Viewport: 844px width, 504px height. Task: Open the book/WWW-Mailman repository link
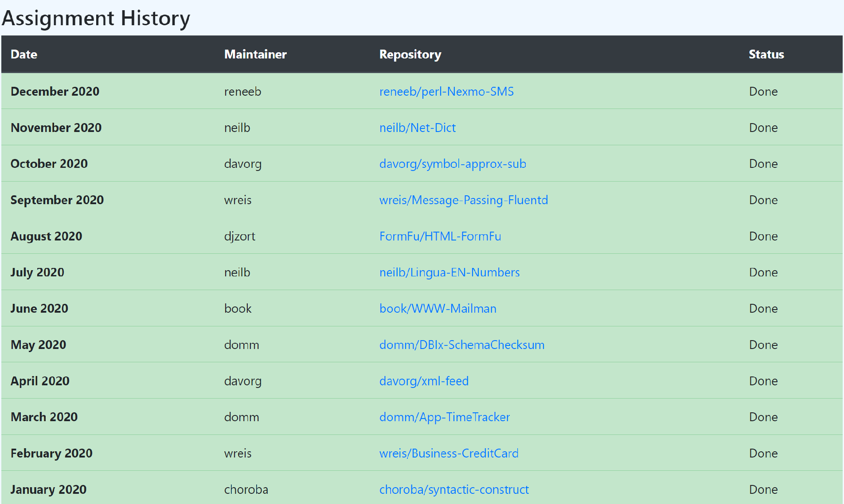point(438,309)
